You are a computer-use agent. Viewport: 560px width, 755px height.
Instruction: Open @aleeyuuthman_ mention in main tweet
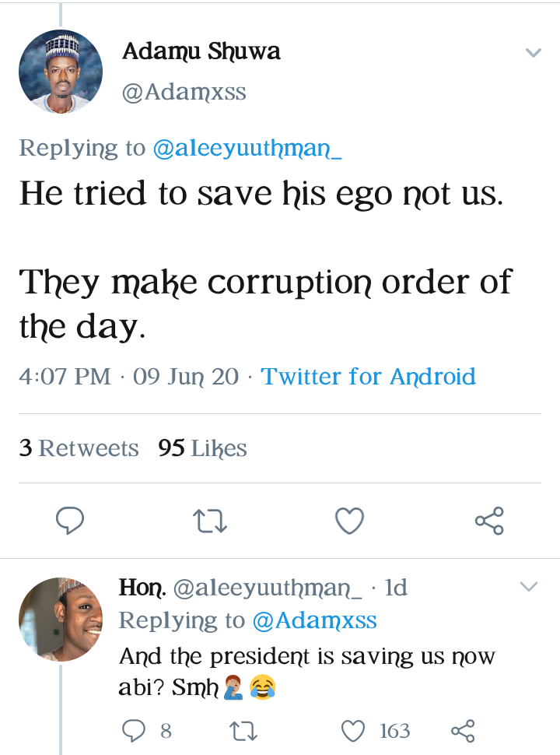pyautogui.click(x=247, y=148)
